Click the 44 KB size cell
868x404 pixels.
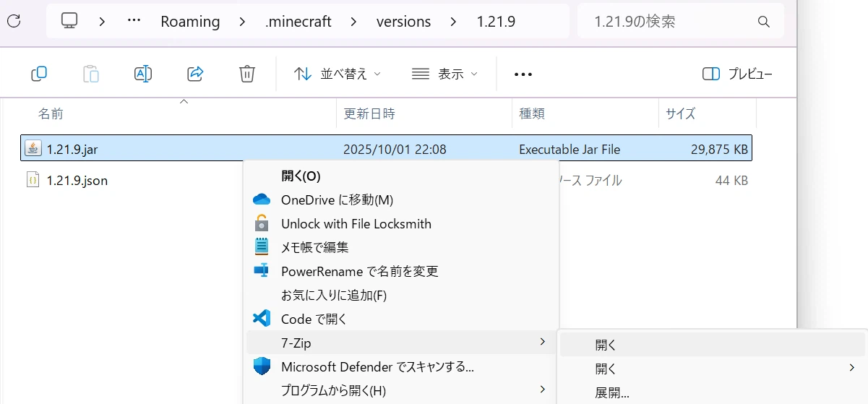pyautogui.click(x=731, y=180)
